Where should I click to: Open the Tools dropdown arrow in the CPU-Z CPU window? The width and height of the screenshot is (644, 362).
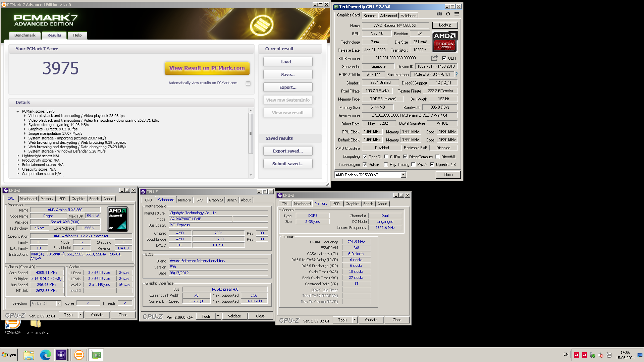(80, 315)
